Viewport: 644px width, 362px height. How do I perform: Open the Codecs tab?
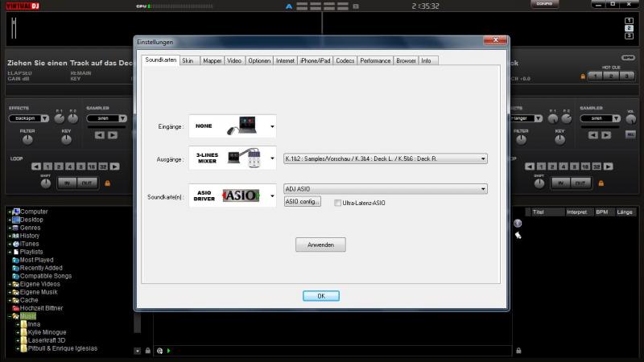pyautogui.click(x=345, y=61)
